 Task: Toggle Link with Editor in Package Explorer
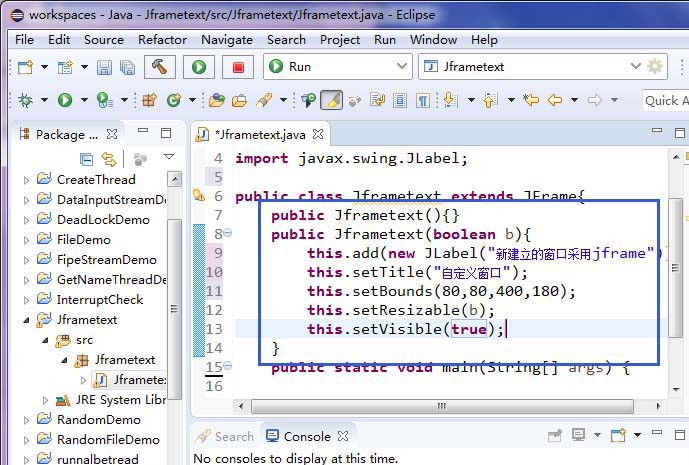[x=108, y=158]
